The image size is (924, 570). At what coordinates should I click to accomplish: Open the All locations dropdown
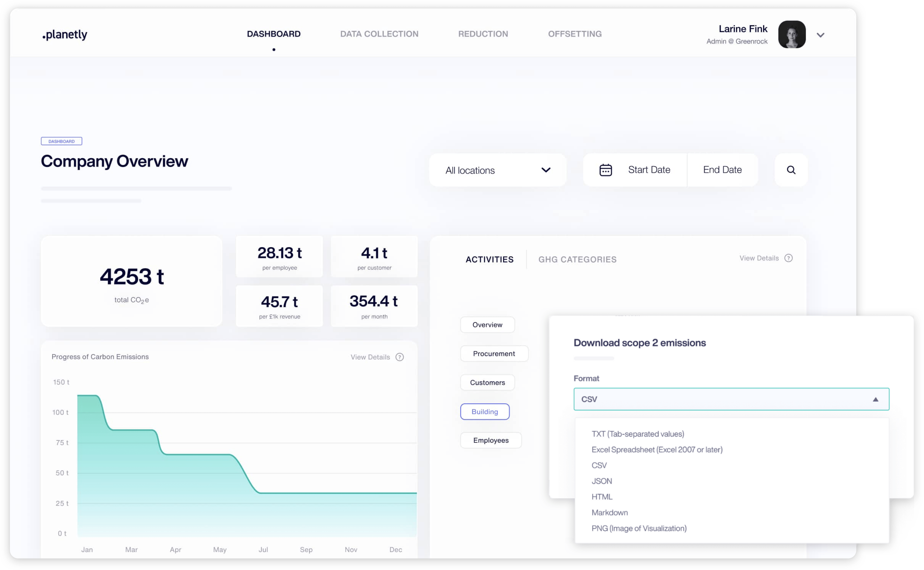click(x=498, y=170)
